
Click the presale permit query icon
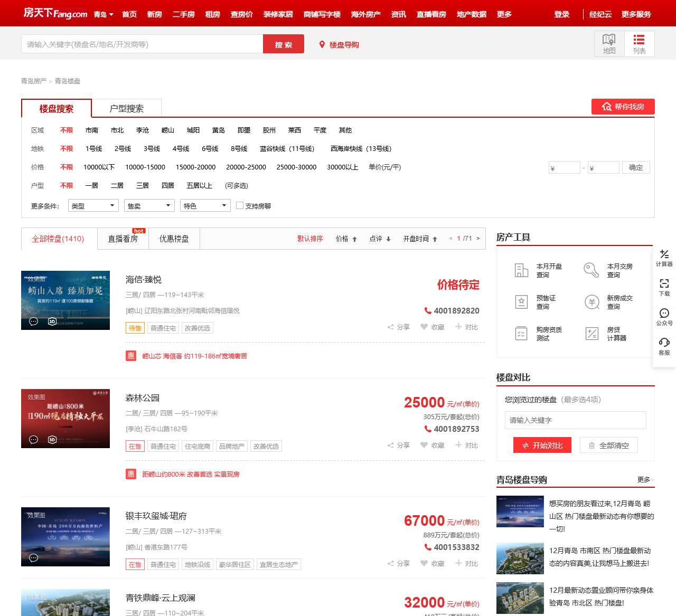coord(522,302)
